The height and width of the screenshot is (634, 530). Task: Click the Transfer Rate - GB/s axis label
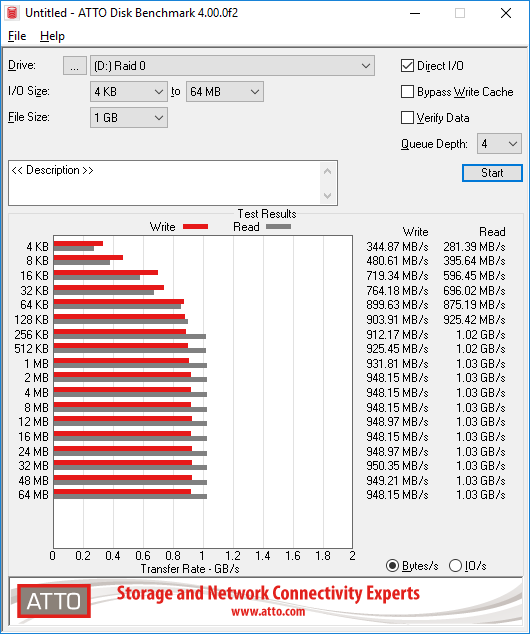[x=190, y=569]
